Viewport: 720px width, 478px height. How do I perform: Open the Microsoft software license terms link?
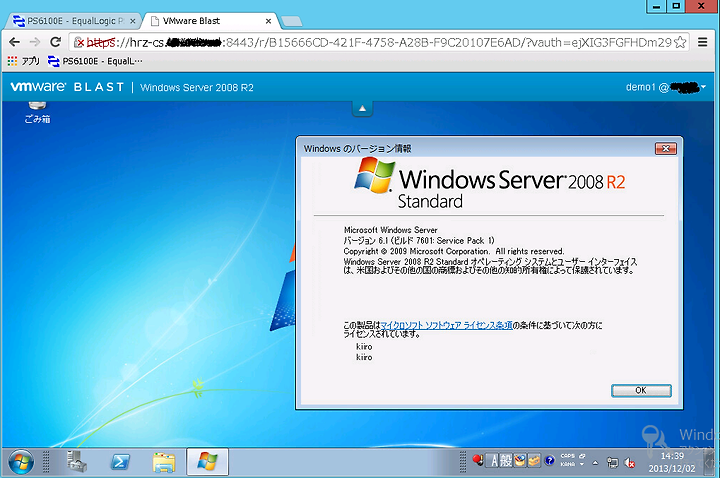(446, 325)
